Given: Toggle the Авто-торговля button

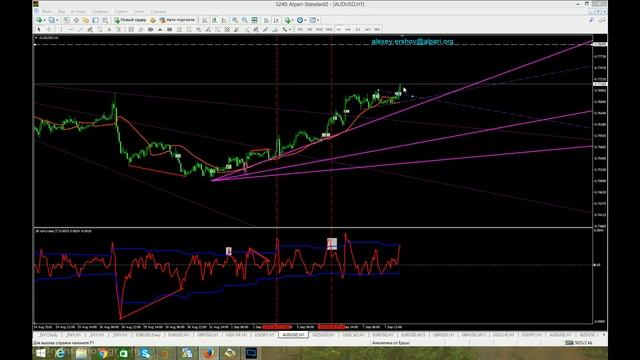Looking at the screenshot, I should tap(177, 20).
